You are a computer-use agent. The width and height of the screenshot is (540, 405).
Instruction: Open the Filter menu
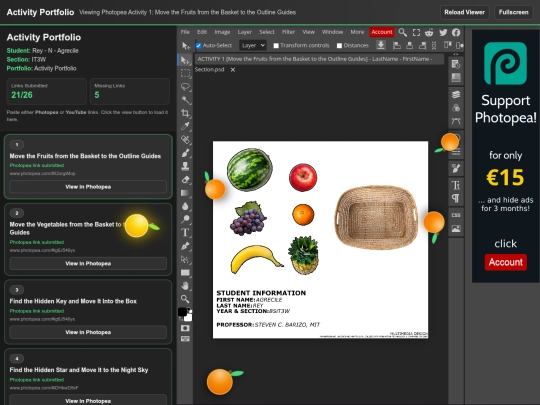tap(288, 32)
